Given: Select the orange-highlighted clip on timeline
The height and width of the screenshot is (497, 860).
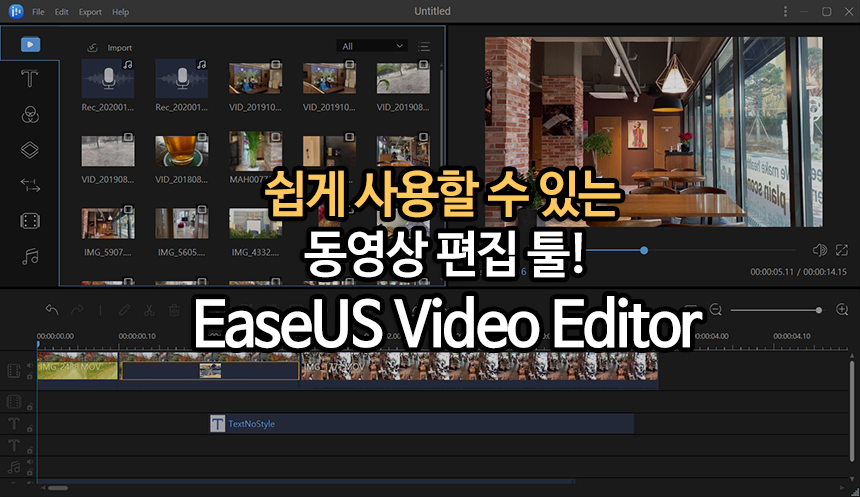Looking at the screenshot, I should coord(210,370).
